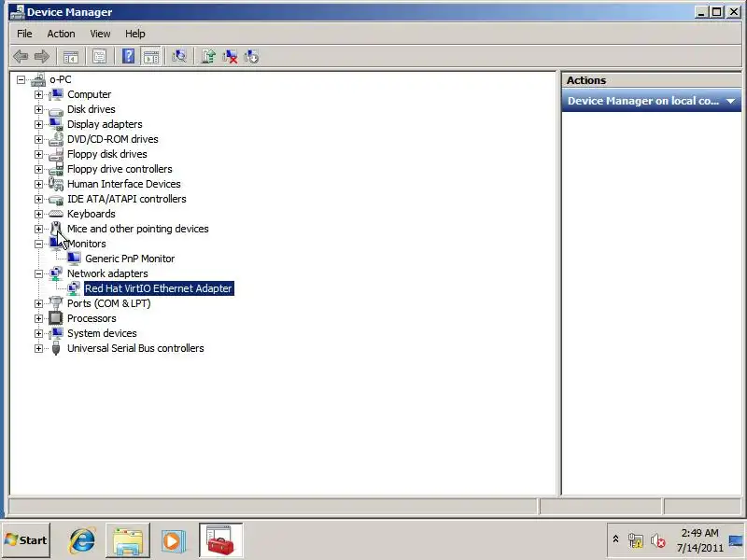Launch Internet Explorer from the taskbar
Viewport: 747px width, 560px height.
tap(83, 540)
